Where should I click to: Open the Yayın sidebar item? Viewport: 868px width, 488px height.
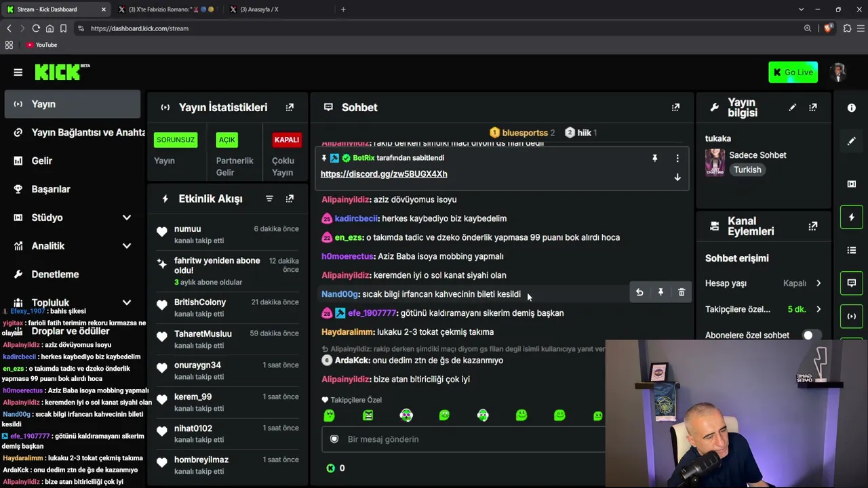point(73,104)
